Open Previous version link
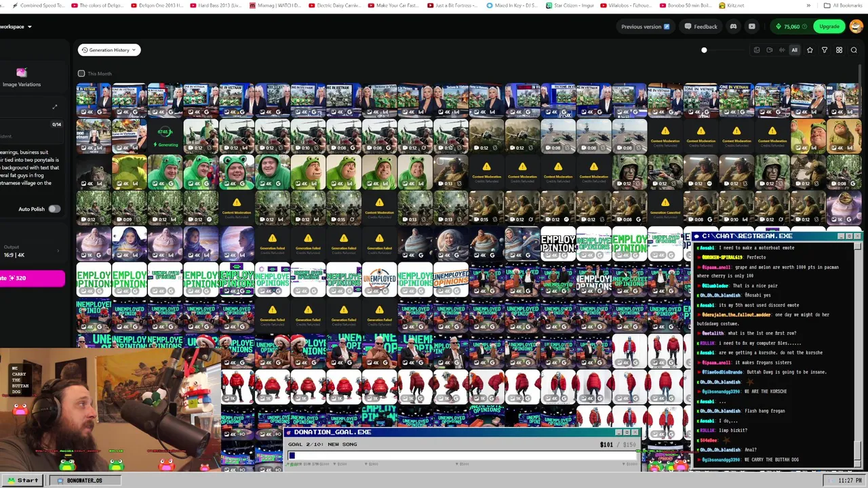 645,26
